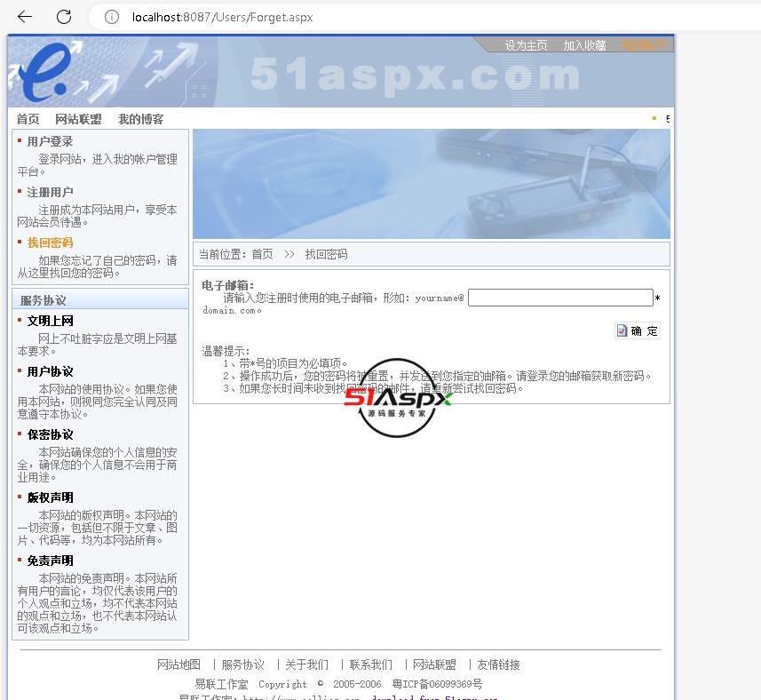Reload the page with the refresh icon
Viewport: 761px width, 700px height.
point(64,17)
